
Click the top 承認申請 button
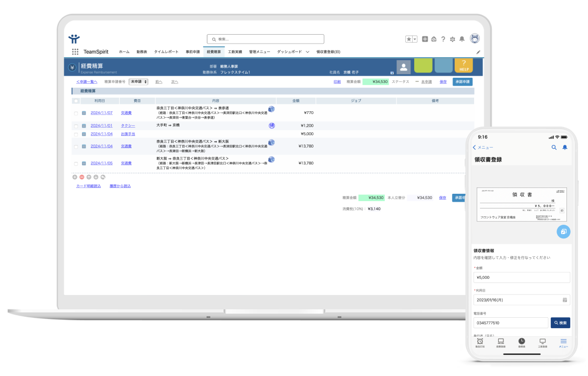(463, 82)
